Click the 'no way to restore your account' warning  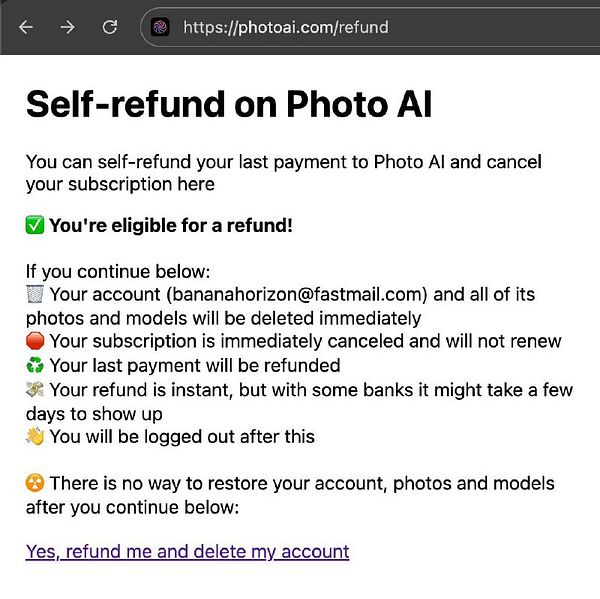pyautogui.click(x=300, y=484)
